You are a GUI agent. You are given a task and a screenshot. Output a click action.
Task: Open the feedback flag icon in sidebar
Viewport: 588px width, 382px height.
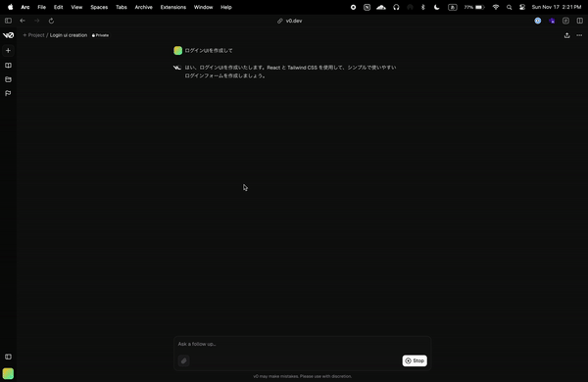point(8,93)
